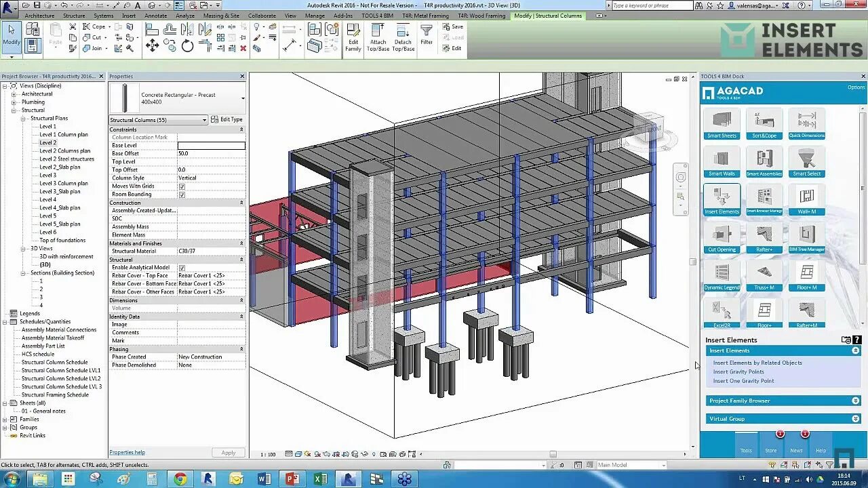
Task: Open Truss+ M tool
Action: tap(764, 276)
